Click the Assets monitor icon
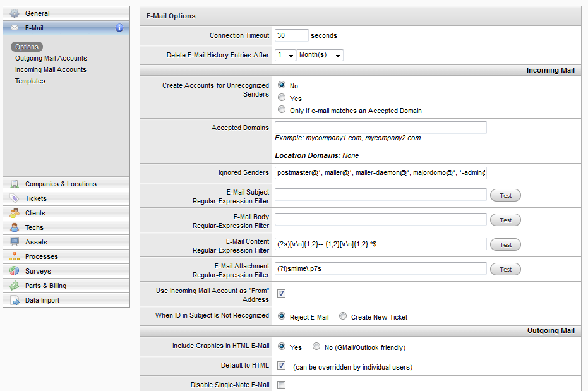This screenshot has width=588, height=391. click(x=15, y=242)
